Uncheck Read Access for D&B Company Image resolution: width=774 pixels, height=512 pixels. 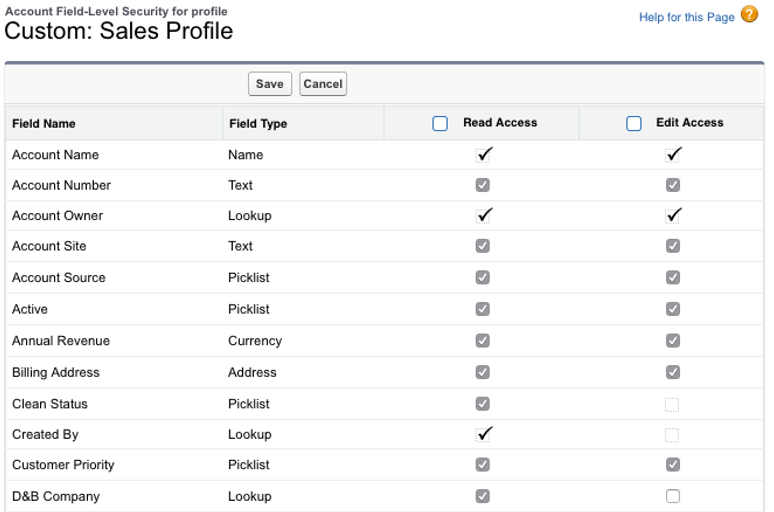tap(483, 496)
